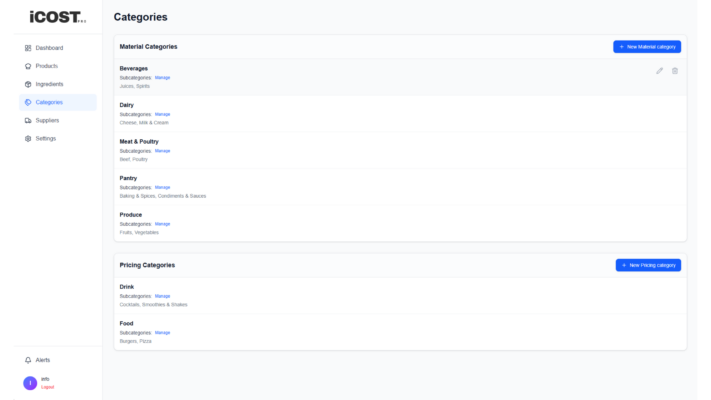711x400 pixels.
Task: Open Alerts from the sidebar
Action: click(x=58, y=360)
